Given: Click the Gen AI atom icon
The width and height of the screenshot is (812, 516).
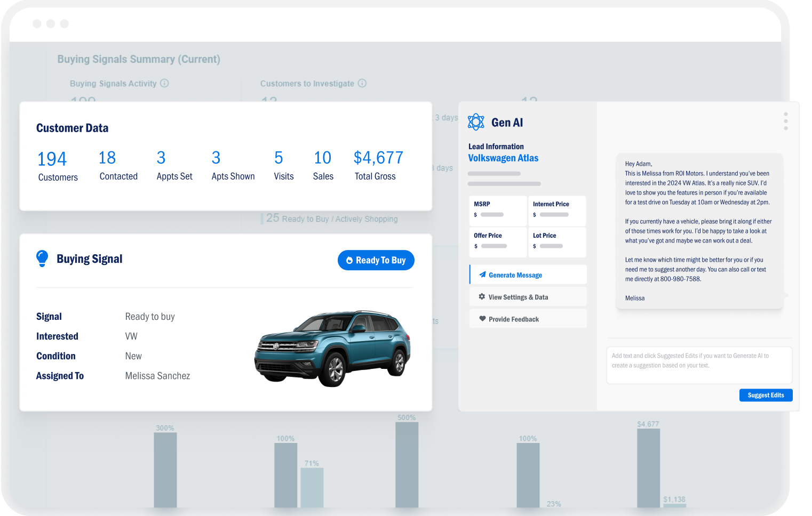Looking at the screenshot, I should coord(476,122).
